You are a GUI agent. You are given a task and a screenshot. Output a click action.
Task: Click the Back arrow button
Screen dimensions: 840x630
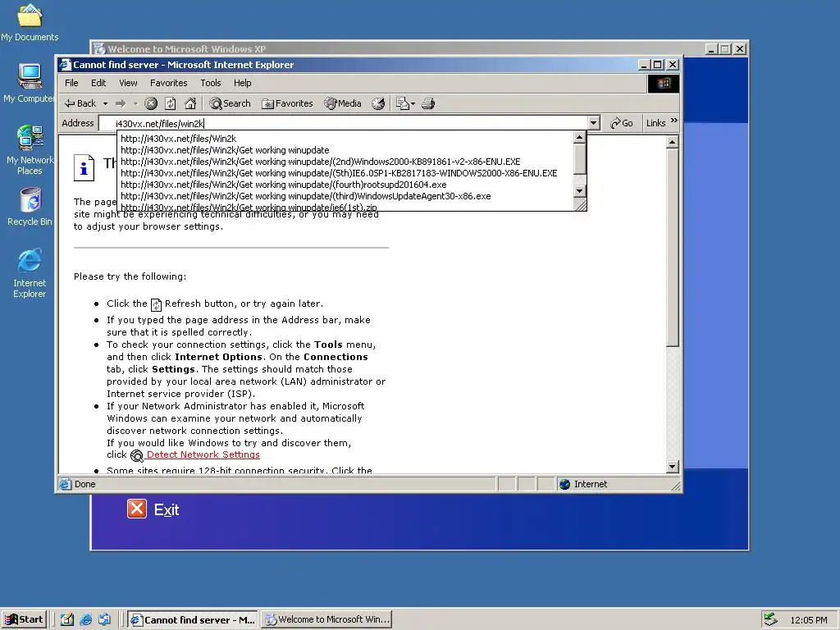(80, 103)
